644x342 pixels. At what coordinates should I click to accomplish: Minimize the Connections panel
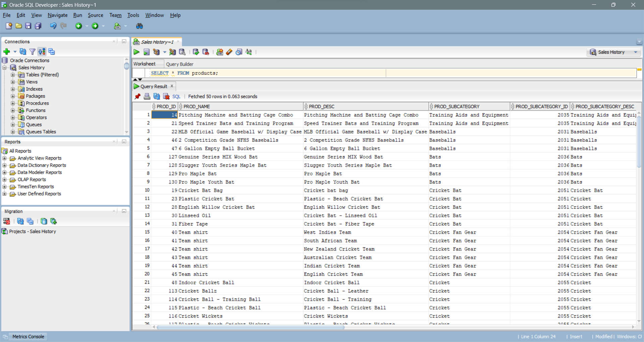pos(124,42)
